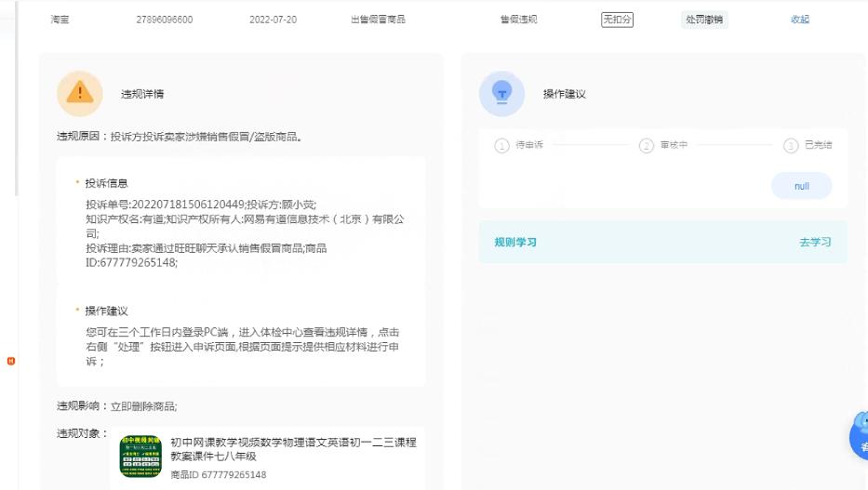The height and width of the screenshot is (490, 868).
Task: Select the step 2 circle for 审核中
Action: click(x=647, y=146)
